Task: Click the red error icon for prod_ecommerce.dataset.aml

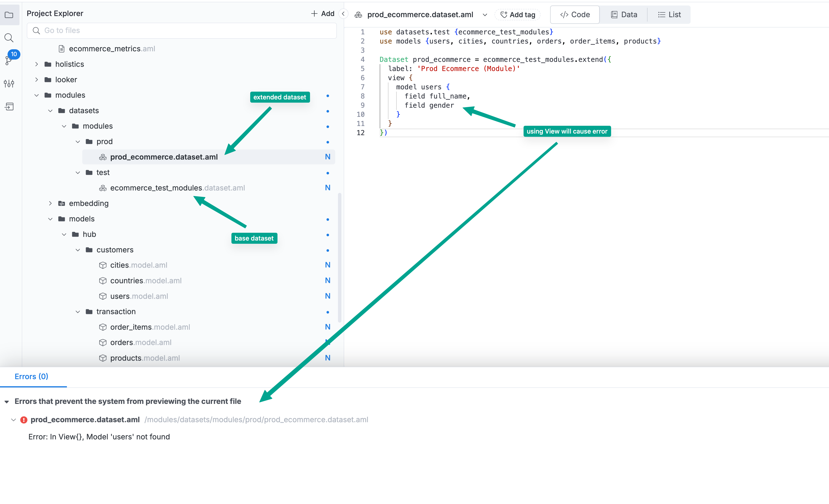Action: coord(24,419)
